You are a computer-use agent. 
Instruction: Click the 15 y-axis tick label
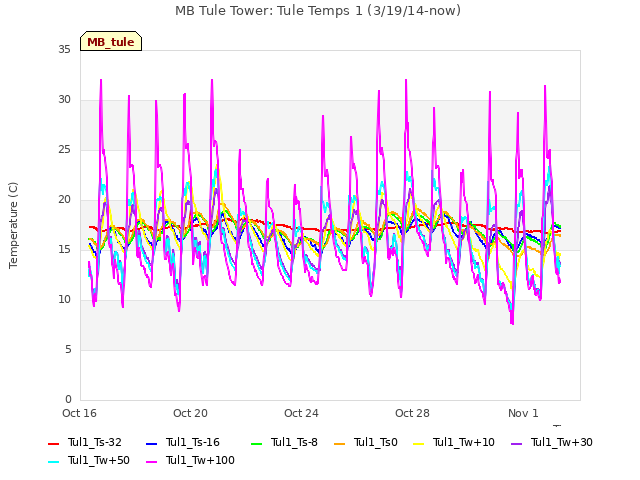pyautogui.click(x=64, y=249)
